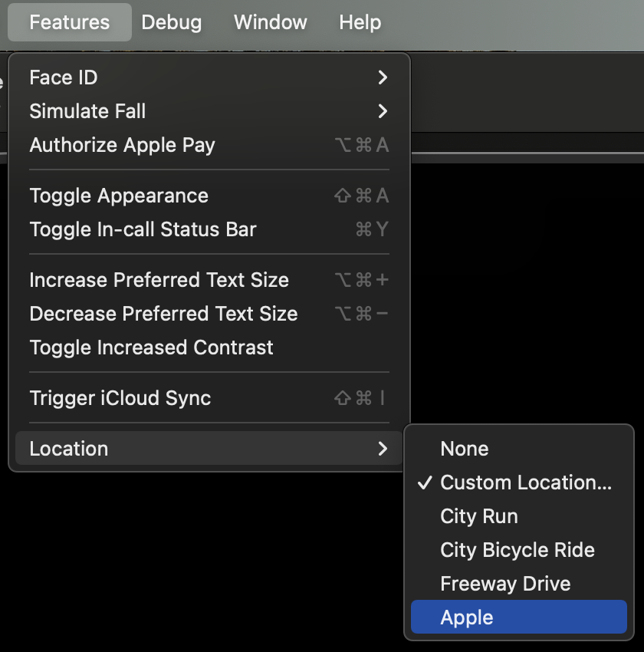Screen dimensions: 644x652
Task: Open the Window menu
Action: [x=271, y=22]
